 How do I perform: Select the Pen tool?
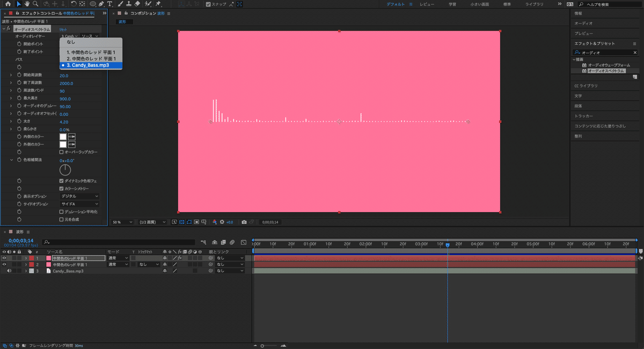[101, 4]
